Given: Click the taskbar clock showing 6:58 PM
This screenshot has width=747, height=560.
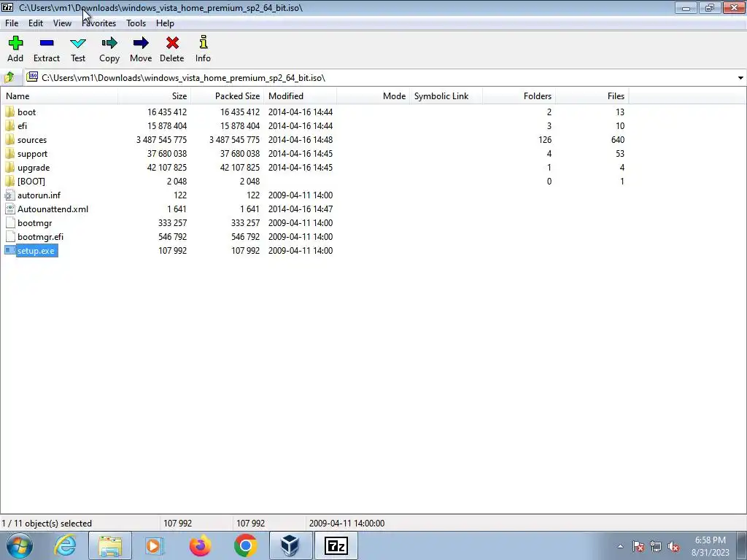Looking at the screenshot, I should pos(711,546).
